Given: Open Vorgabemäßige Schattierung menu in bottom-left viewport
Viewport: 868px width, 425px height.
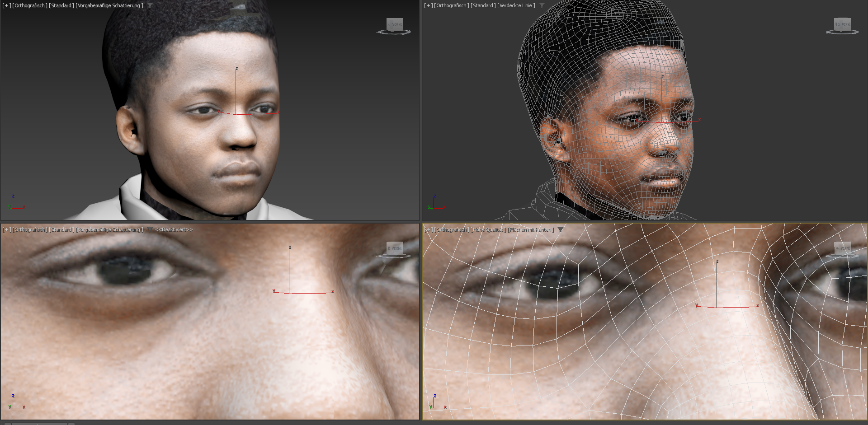Looking at the screenshot, I should [x=109, y=229].
